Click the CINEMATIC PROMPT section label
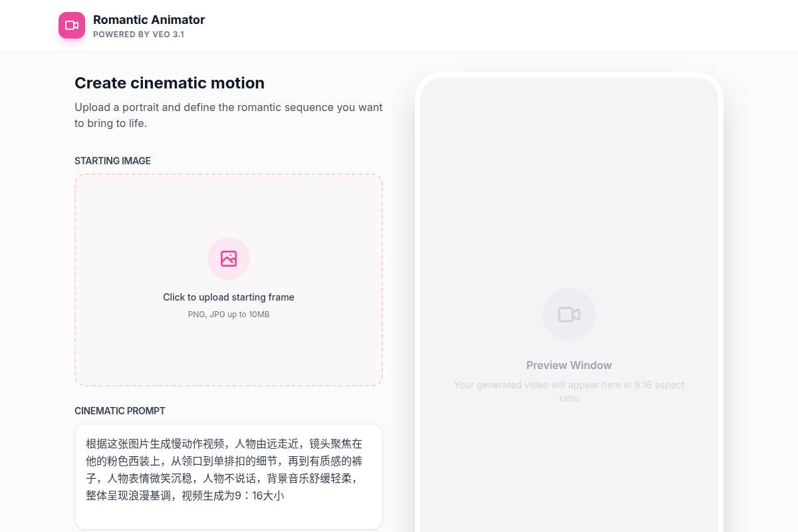The width and height of the screenshot is (798, 532). [120, 411]
